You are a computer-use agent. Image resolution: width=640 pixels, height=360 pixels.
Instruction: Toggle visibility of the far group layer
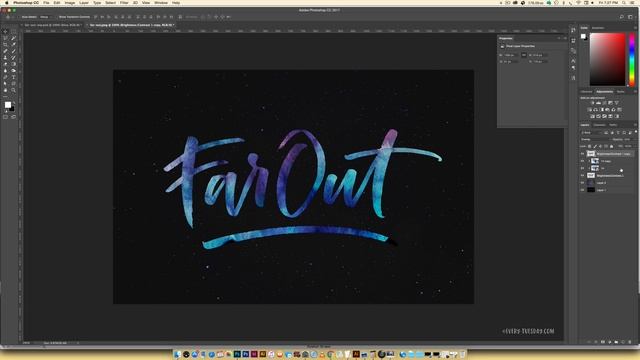pyautogui.click(x=582, y=168)
